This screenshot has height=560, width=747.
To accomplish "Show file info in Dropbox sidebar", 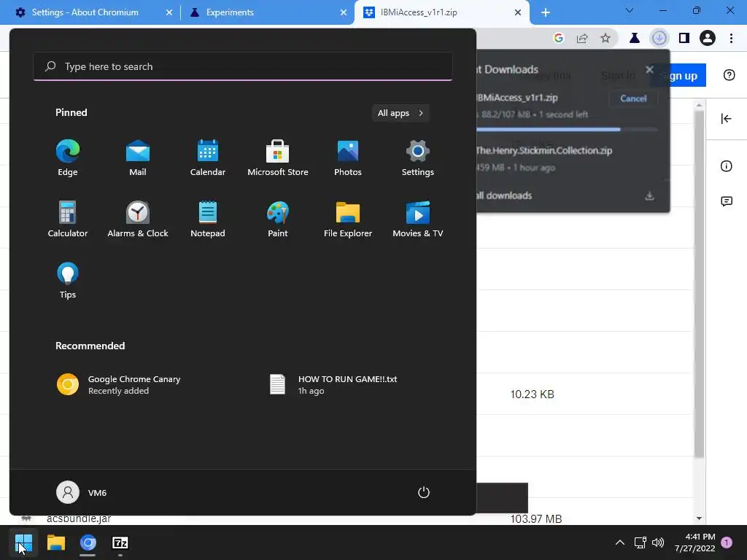I will (726, 166).
